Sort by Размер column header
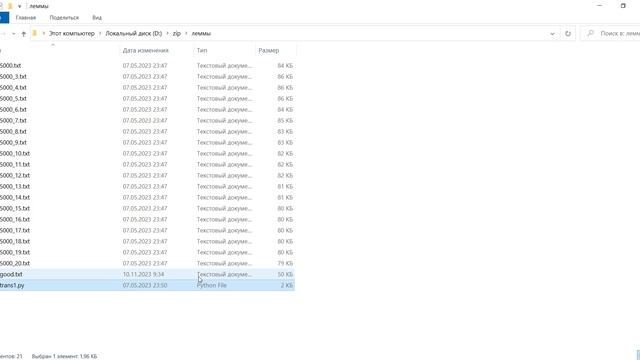This screenshot has width=640, height=360. (269, 50)
